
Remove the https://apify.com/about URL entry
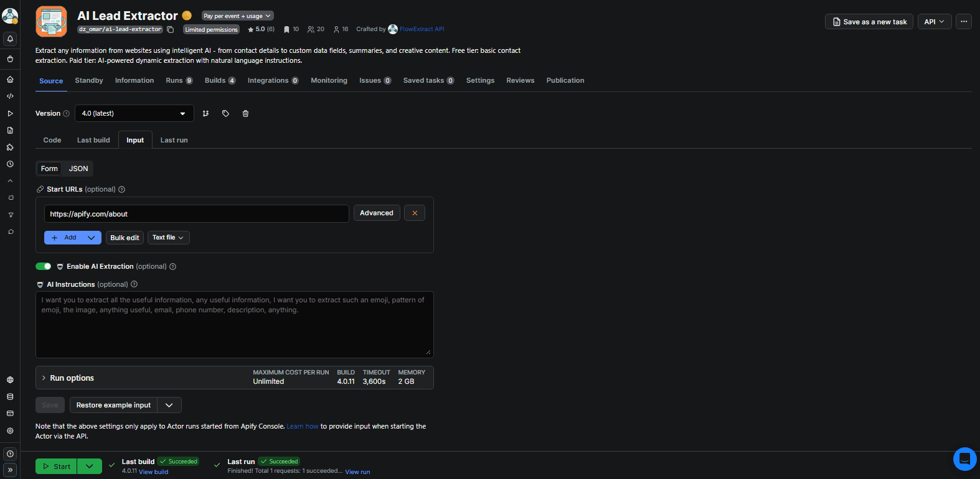click(x=415, y=213)
